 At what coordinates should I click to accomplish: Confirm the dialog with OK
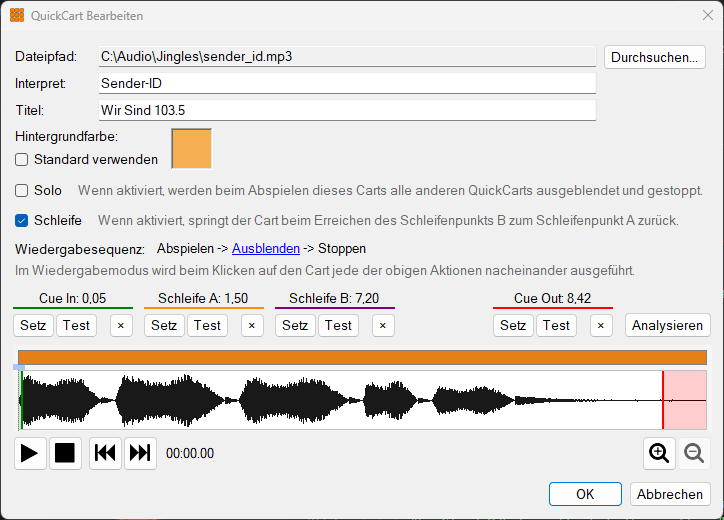[585, 494]
